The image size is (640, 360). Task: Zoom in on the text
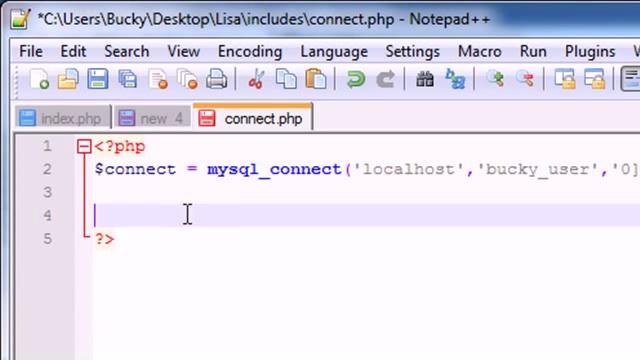point(495,79)
